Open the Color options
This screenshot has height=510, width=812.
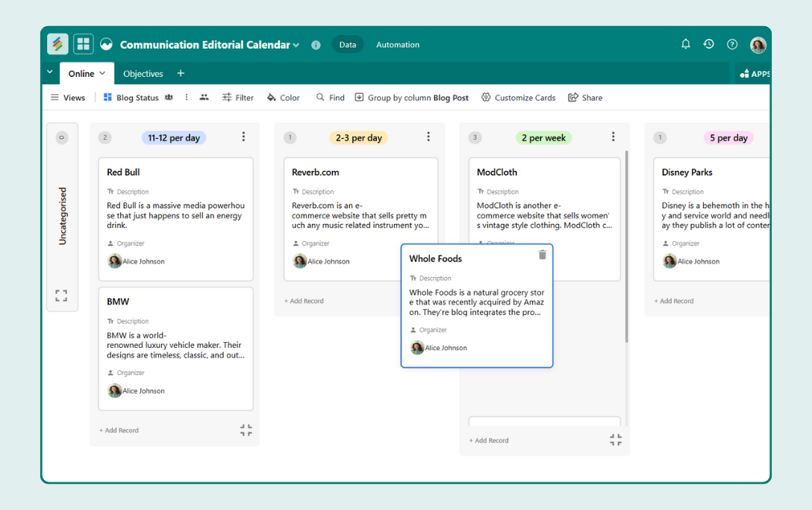tap(284, 97)
